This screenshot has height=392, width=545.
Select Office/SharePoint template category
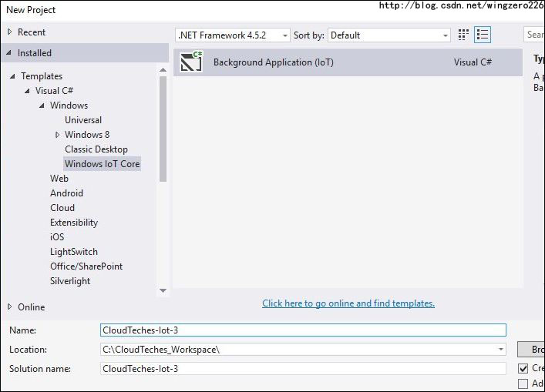tap(86, 266)
